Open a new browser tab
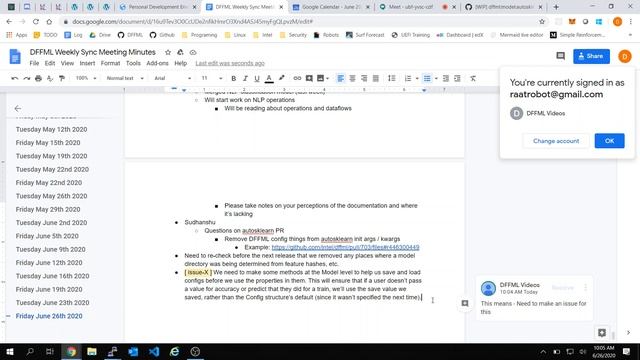The image size is (640, 360). pos(556,7)
